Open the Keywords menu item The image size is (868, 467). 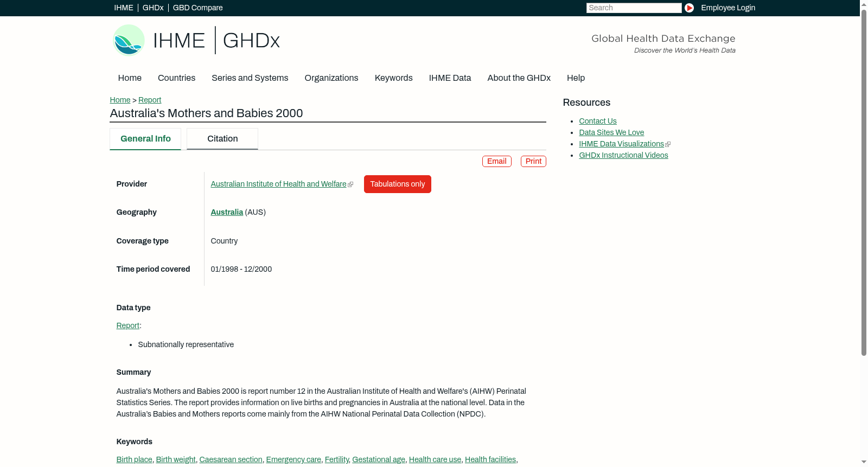[x=394, y=78]
